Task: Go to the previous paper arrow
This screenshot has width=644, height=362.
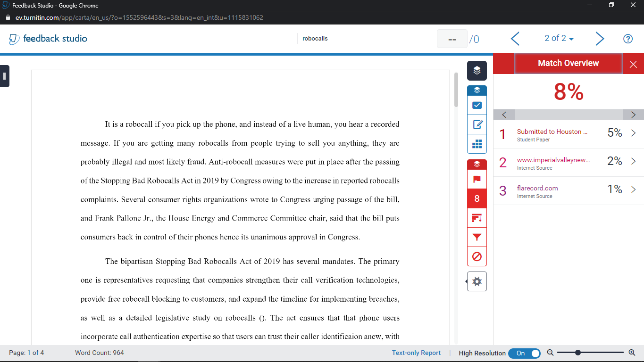Action: pyautogui.click(x=515, y=39)
